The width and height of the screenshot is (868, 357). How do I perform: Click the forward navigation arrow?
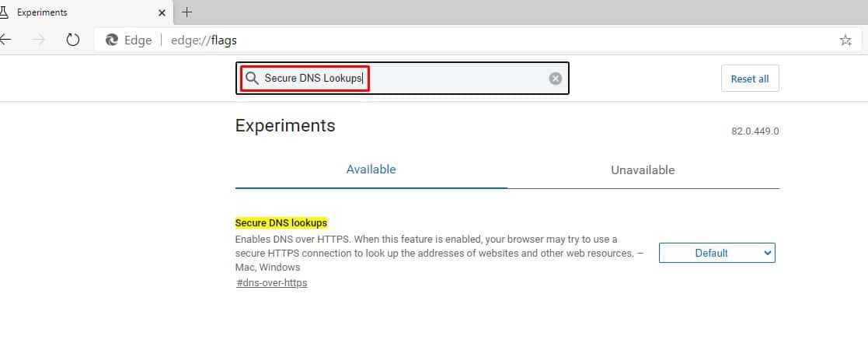tap(39, 40)
